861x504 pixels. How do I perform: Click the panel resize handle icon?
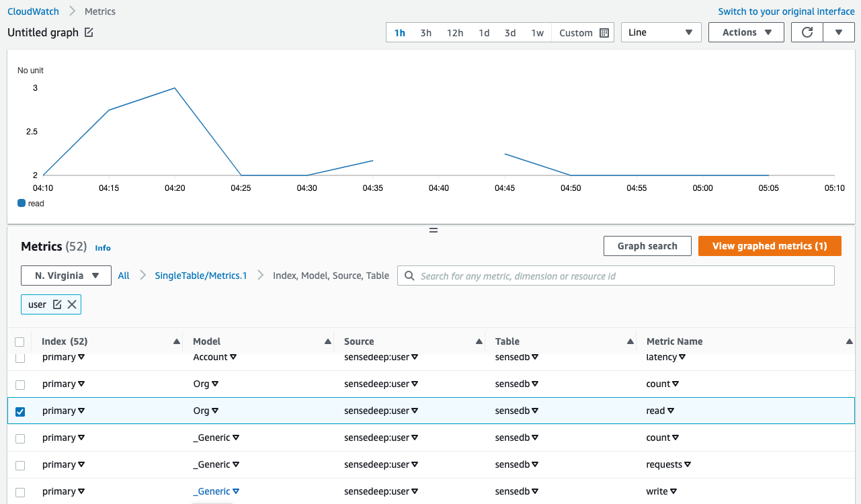pos(434,230)
